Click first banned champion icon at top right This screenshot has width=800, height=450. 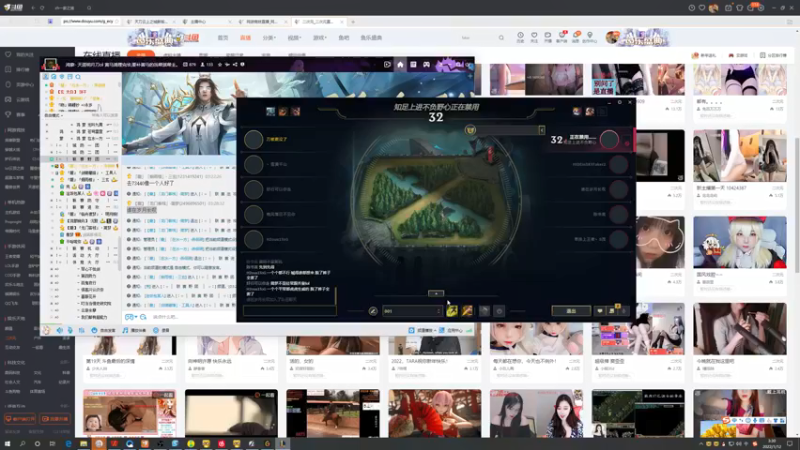pyautogui.click(x=577, y=111)
